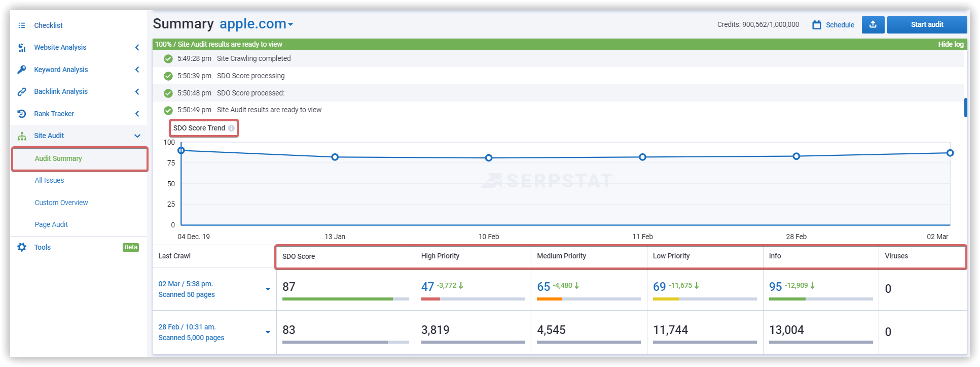Screen dimensions: 980x367
Task: Click the 28 Feb Info value 13,004
Action: (786, 330)
